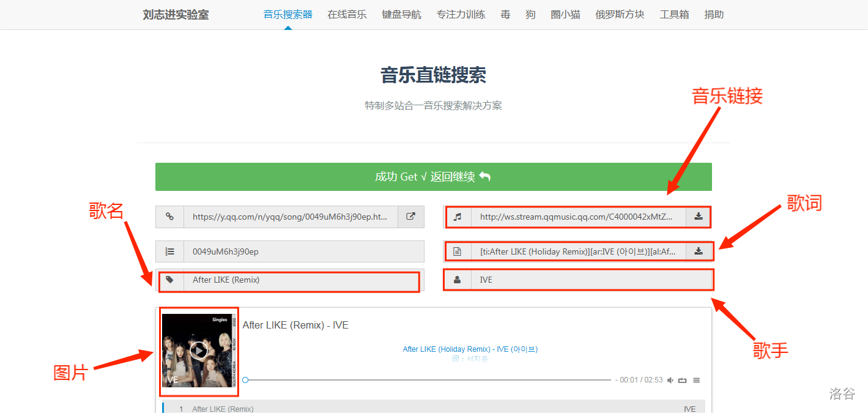Click the audio progress bar track
The width and height of the screenshot is (868, 413).
[428, 380]
